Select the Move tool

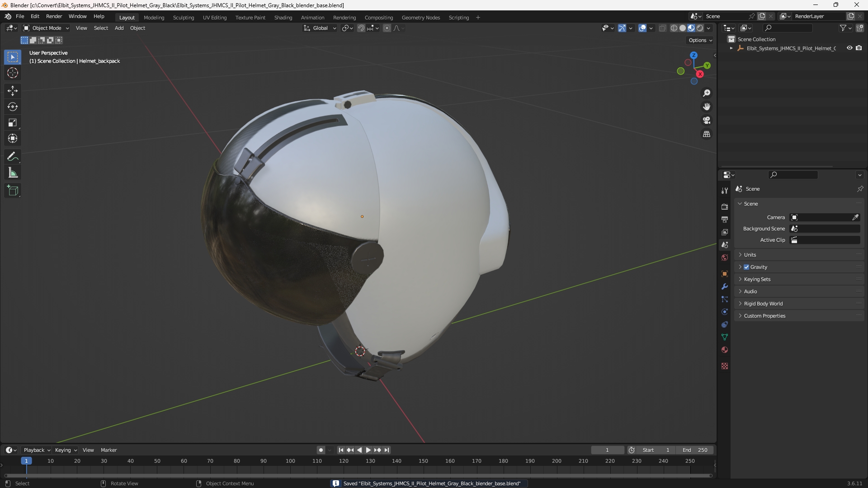13,91
